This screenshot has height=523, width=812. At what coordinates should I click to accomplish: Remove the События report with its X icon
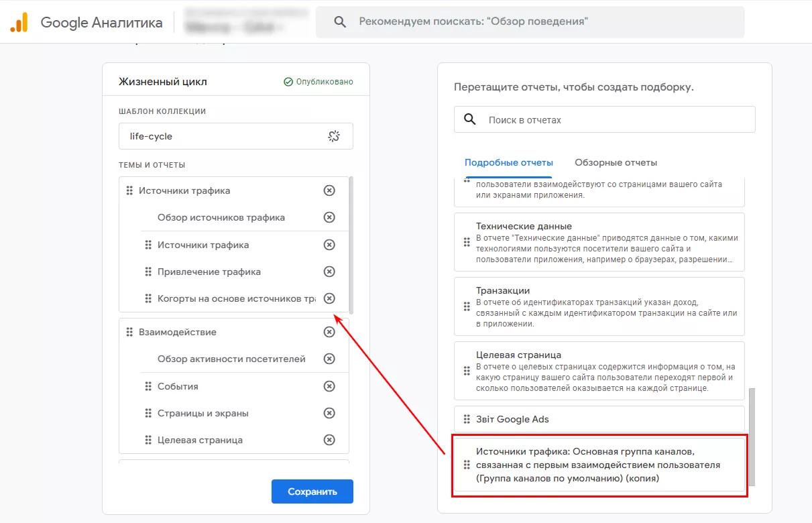click(x=329, y=386)
